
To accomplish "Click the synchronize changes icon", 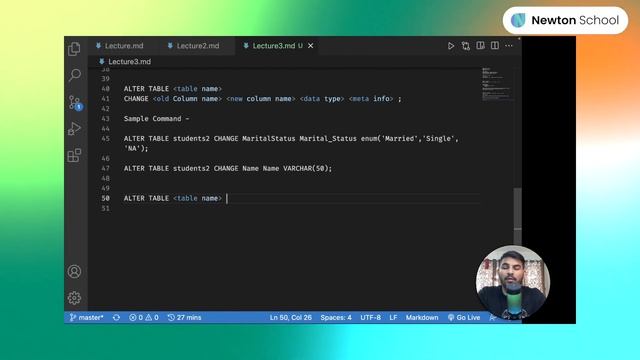I will [x=116, y=318].
